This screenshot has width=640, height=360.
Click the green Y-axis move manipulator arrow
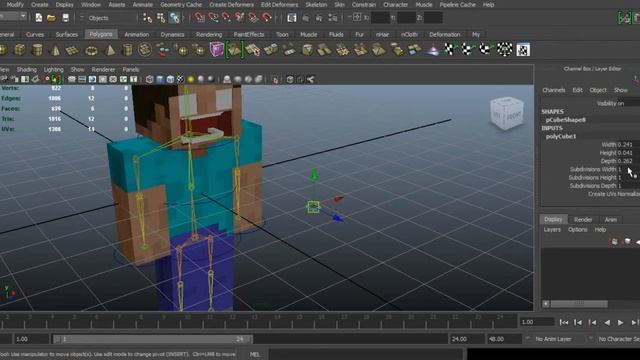(314, 175)
